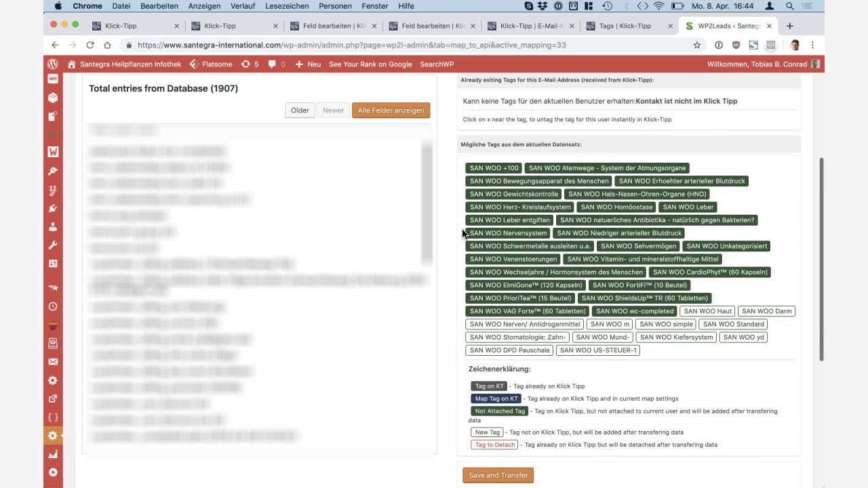Toggle the SAN WOO +100 tag

tap(494, 168)
